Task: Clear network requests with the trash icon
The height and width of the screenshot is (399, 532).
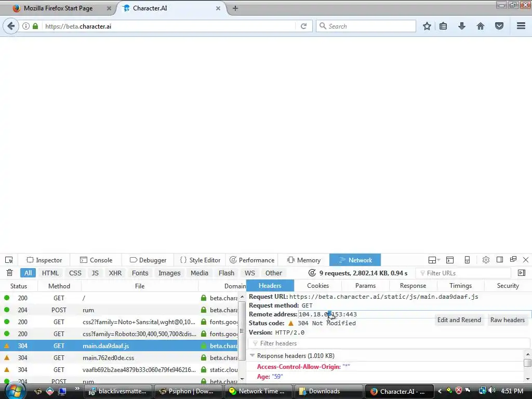Action: click(9, 273)
